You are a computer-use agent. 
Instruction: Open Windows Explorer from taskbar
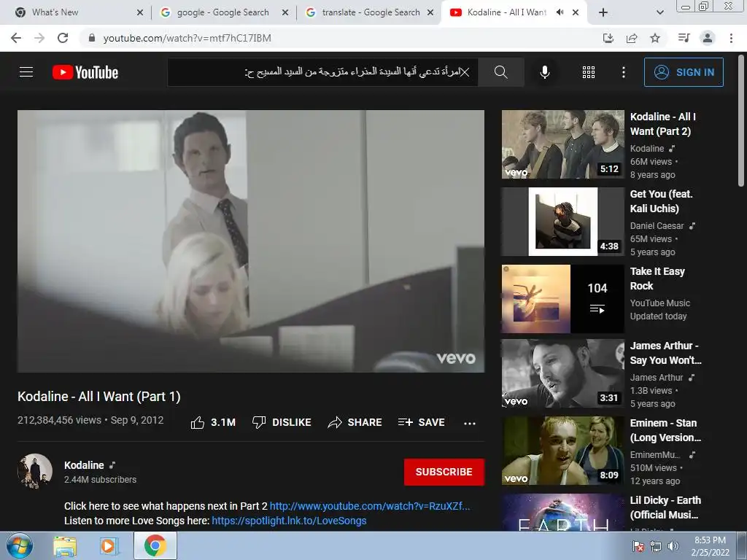[x=65, y=546]
